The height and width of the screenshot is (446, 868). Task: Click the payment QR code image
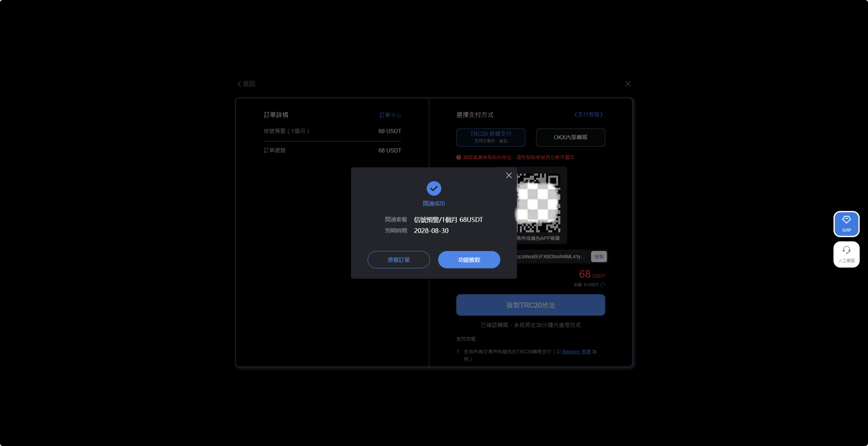(x=538, y=203)
